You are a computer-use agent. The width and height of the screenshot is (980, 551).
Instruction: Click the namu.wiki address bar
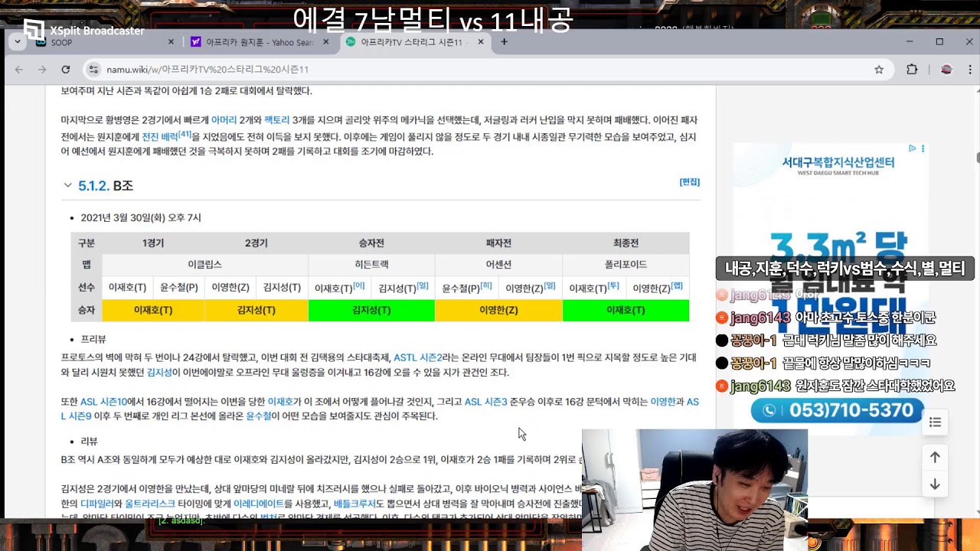point(488,70)
